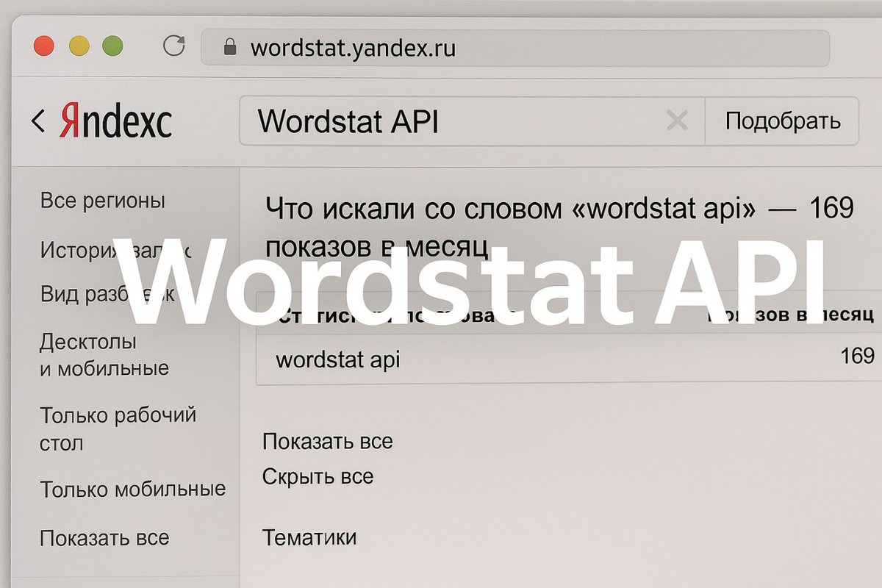Click 'wordstat api' row in results table
This screenshot has width=882, height=588.
point(568,359)
